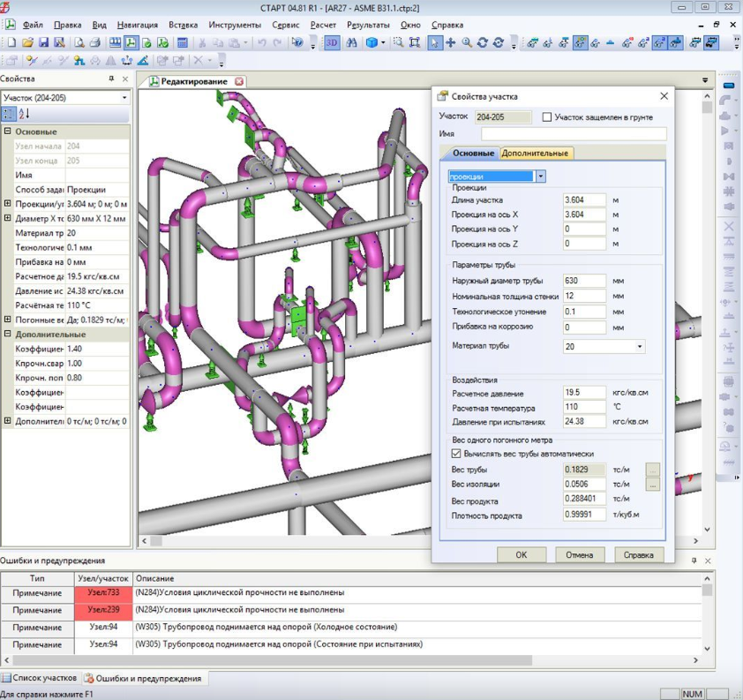Sort properties alphabetically with A-Z icon
Screen dimensions: 743x700
tap(25, 114)
